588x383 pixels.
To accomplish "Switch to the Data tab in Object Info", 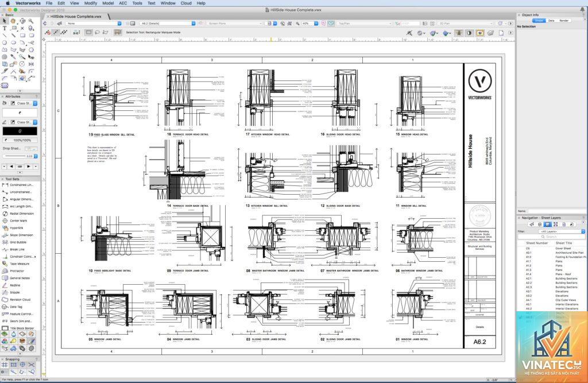I will click(551, 21).
